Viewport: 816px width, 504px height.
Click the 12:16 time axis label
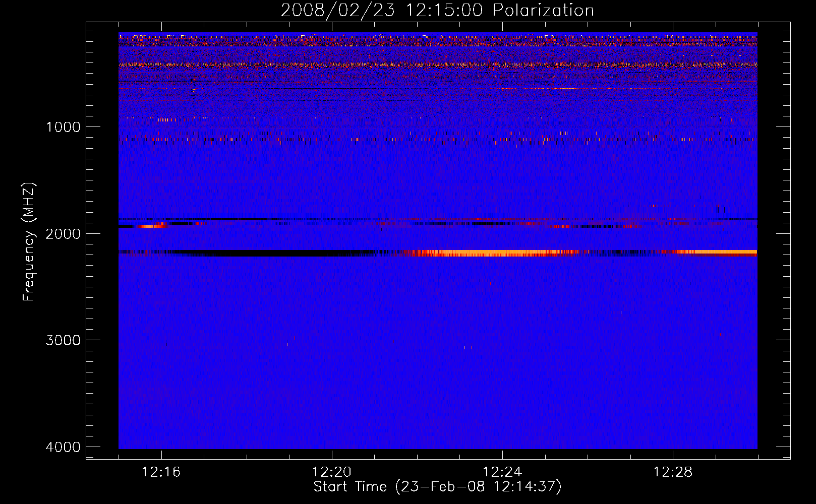click(161, 472)
